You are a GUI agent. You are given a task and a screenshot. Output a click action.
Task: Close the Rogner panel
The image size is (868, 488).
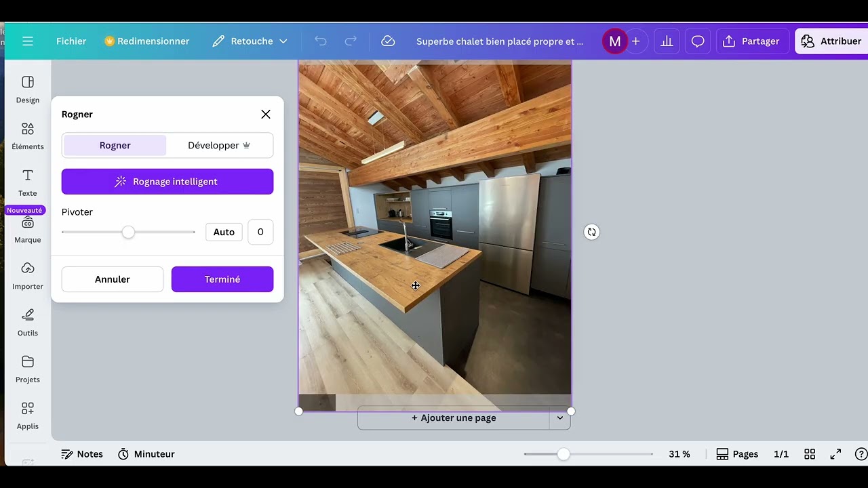tap(266, 115)
